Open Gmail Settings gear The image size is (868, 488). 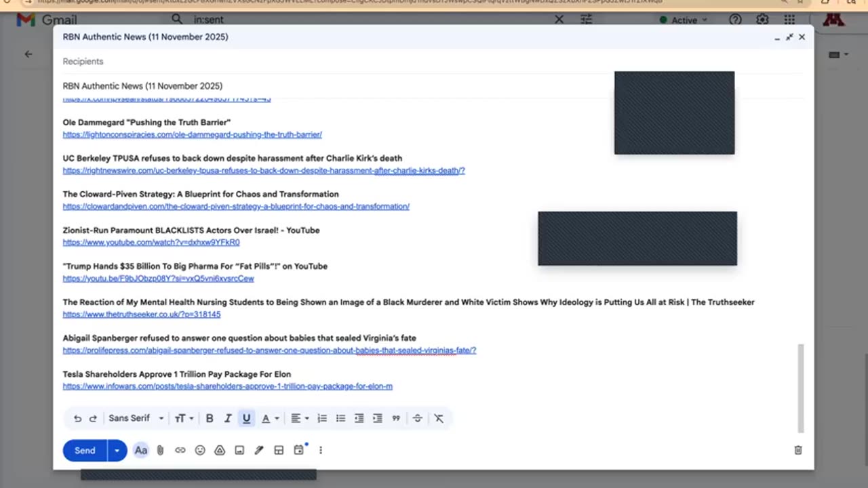(763, 20)
